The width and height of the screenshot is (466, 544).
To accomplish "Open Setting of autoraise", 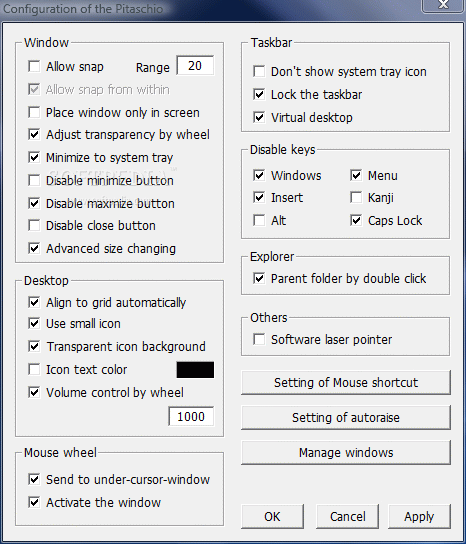I will [346, 417].
